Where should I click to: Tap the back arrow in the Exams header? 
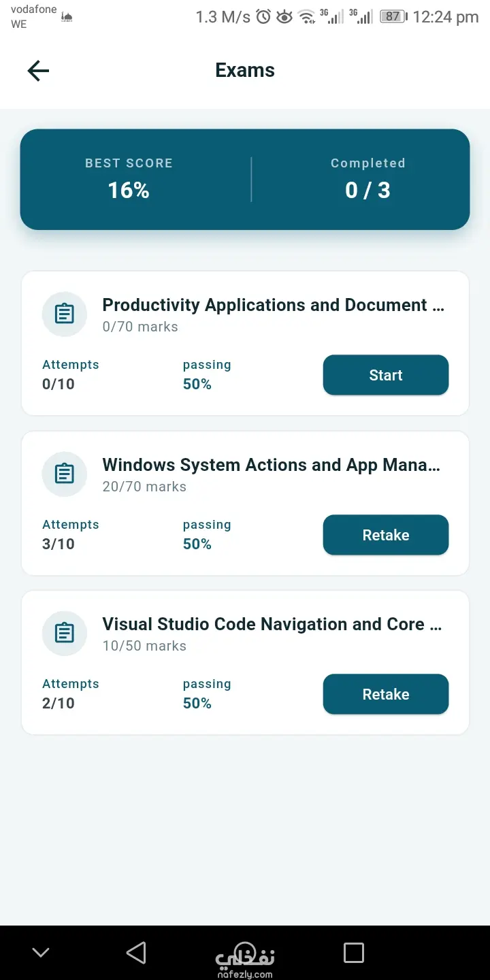point(38,71)
